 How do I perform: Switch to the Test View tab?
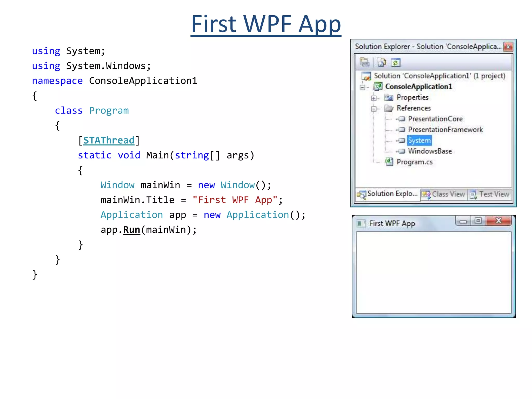pyautogui.click(x=489, y=194)
